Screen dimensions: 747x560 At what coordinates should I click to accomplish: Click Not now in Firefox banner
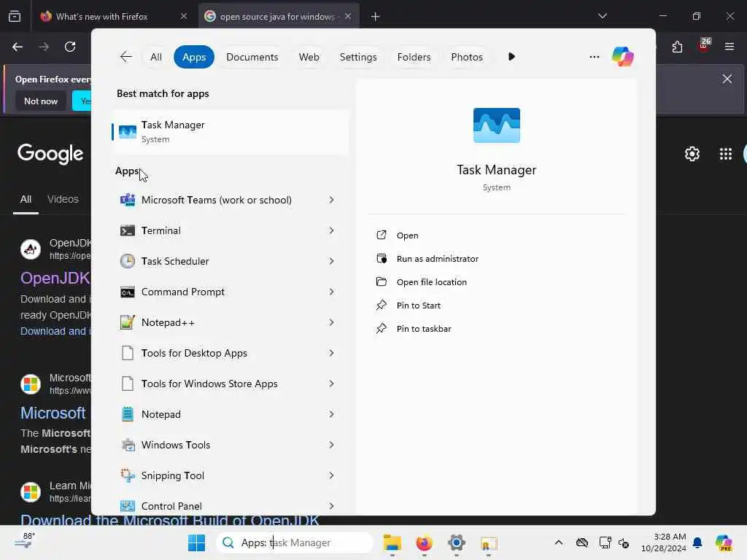point(41,101)
